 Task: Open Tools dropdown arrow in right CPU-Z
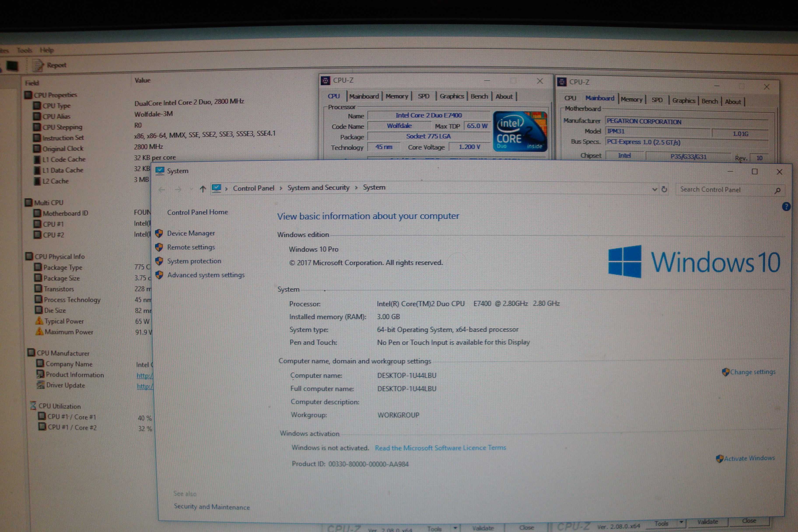[681, 523]
